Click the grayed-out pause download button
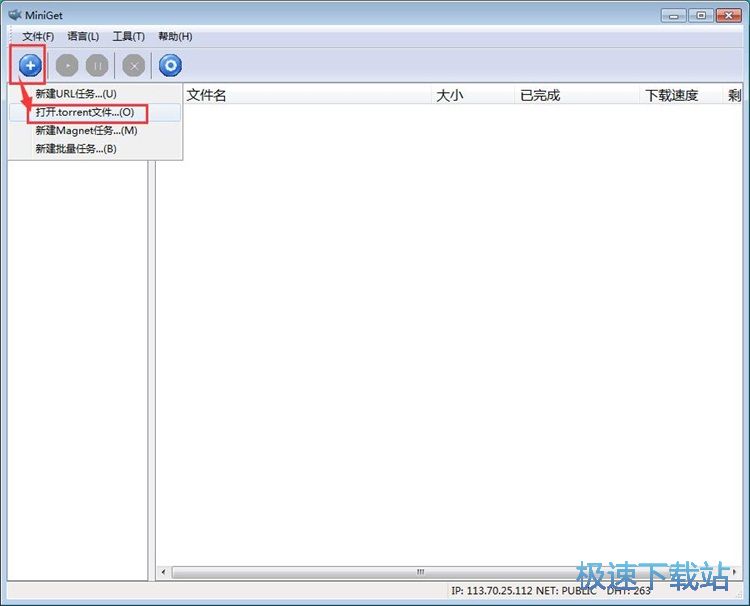750x606 pixels. click(97, 66)
